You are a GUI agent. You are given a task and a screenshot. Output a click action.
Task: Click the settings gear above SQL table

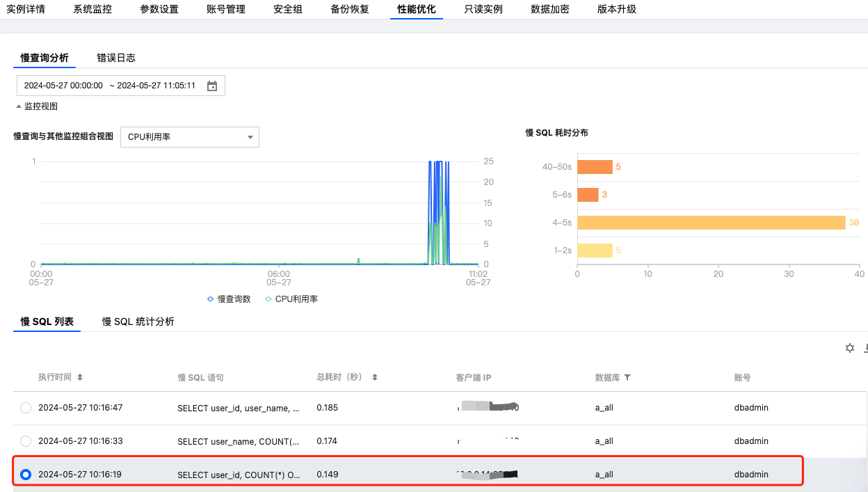tap(849, 348)
